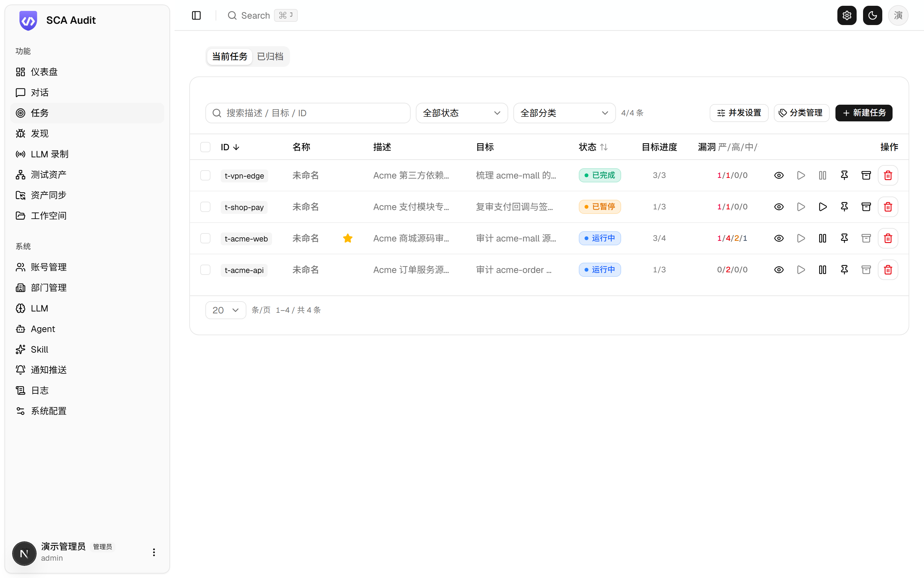924x578 pixels.
Task: Open 工作空间 in the sidebar
Action: pyautogui.click(x=87, y=215)
